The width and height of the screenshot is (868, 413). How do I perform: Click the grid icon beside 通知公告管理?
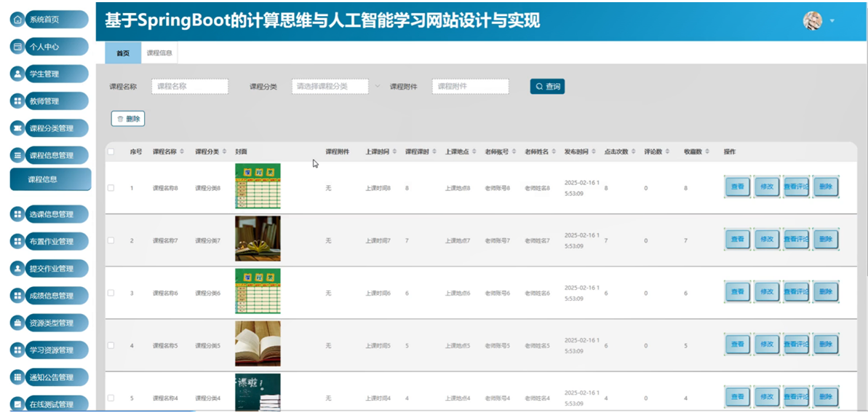click(17, 377)
